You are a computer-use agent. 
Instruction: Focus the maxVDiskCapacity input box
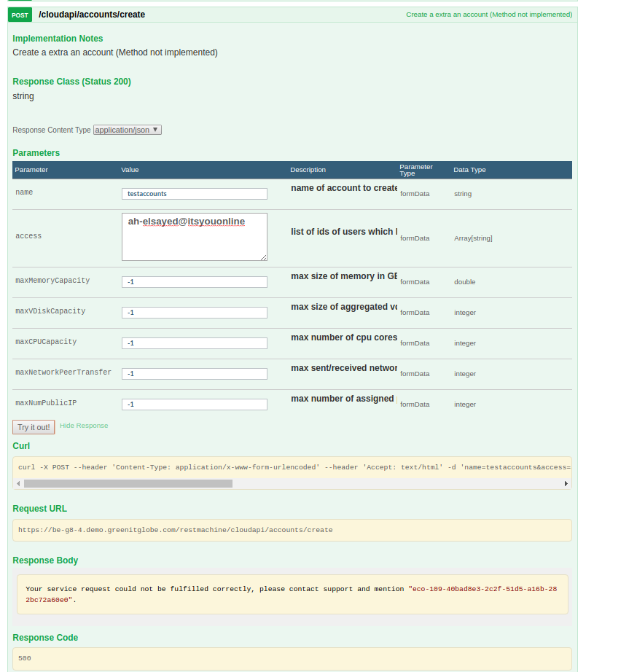194,313
